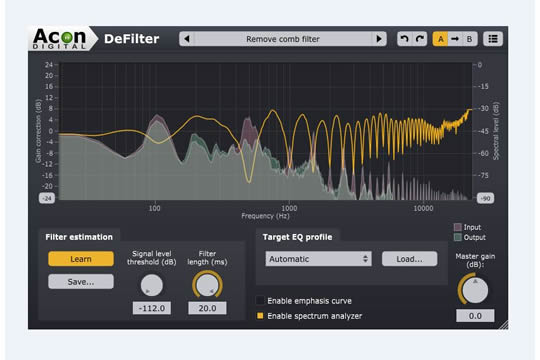Click the -24 gain range handle
The image size is (540, 360).
tap(47, 198)
